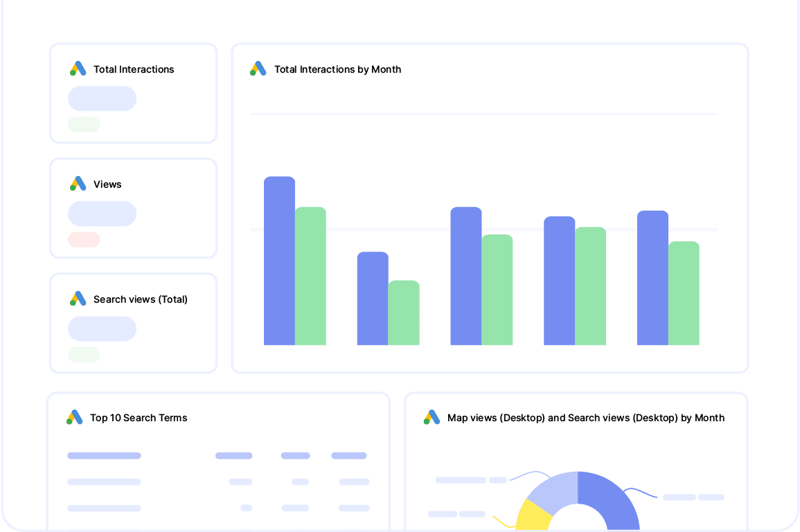Click the shortest green bar in the monthly chart
800x532 pixels.
click(404, 312)
